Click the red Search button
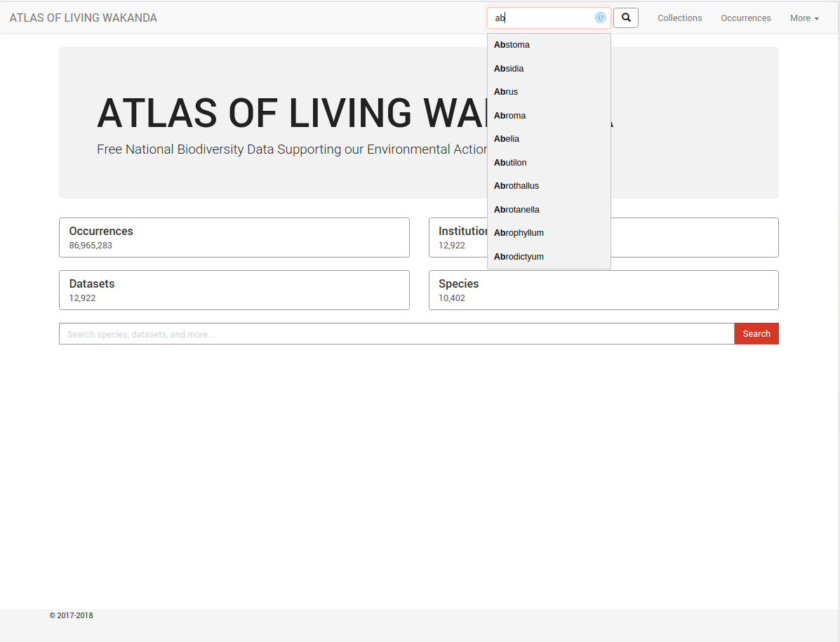The height and width of the screenshot is (642, 840). [x=756, y=333]
